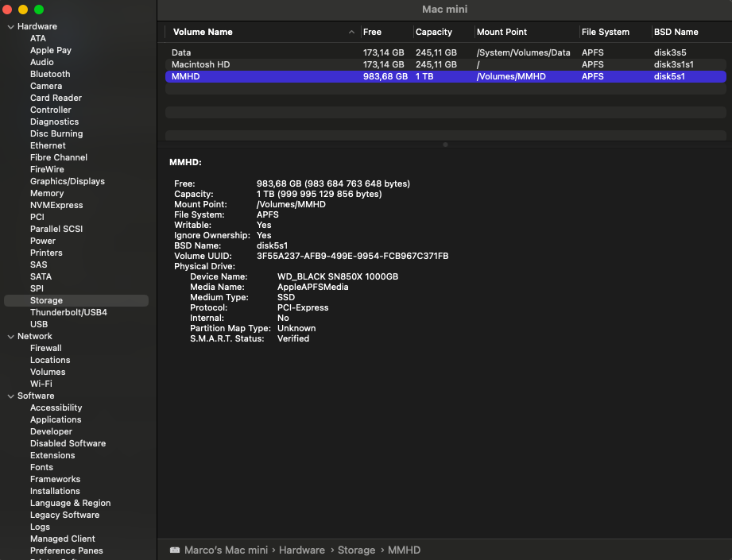
Task: Select Volumes under Network
Action: [x=48, y=372]
